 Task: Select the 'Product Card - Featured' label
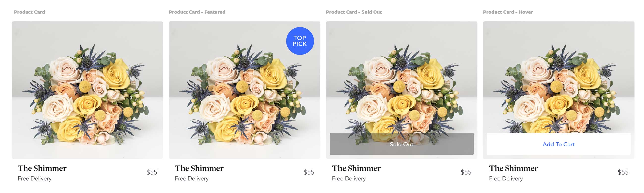[197, 12]
